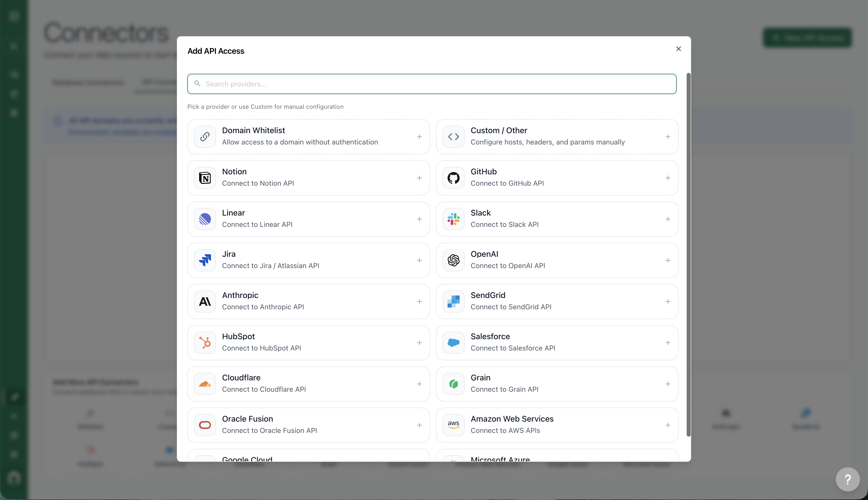Open the Database Connectors tab in the background page
868x500 pixels.
click(88, 82)
